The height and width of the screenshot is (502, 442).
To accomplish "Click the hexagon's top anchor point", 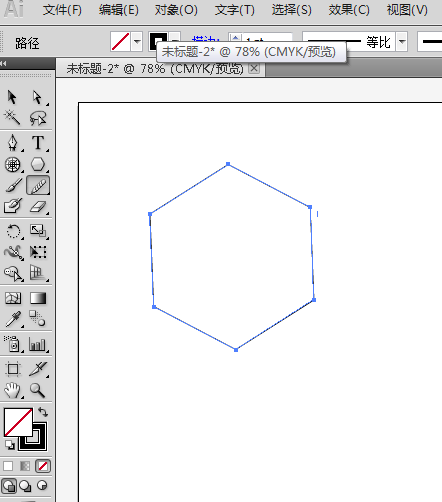I will [x=228, y=164].
